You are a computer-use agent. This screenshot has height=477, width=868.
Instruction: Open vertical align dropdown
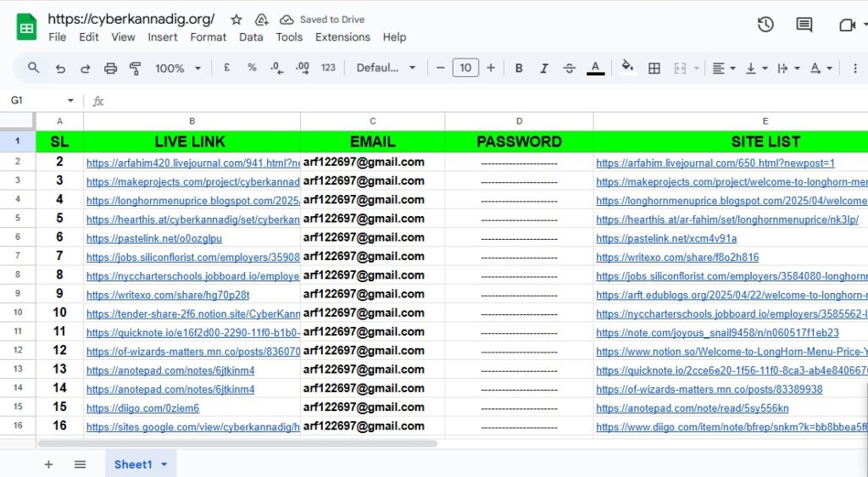756,68
